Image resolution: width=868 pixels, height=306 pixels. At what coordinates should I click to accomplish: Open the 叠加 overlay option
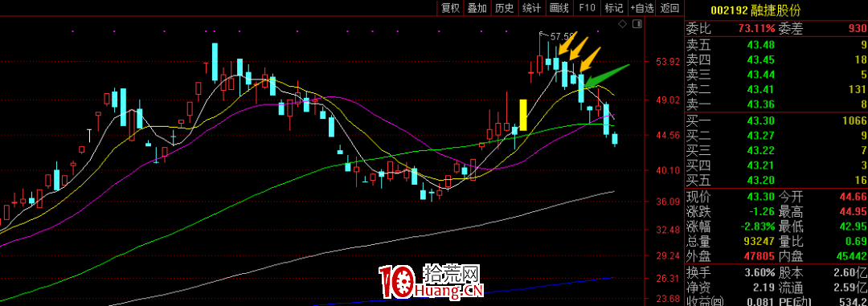[x=477, y=8]
